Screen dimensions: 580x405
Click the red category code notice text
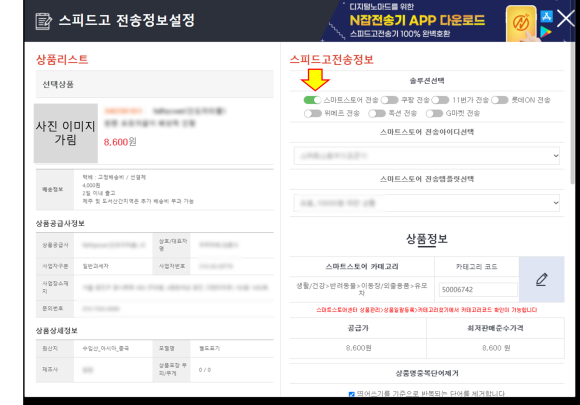point(426,310)
